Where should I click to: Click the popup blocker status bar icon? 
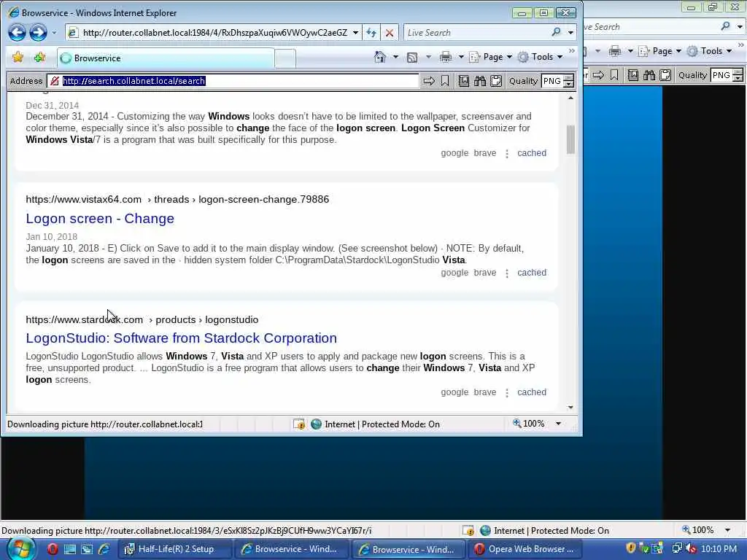299,424
